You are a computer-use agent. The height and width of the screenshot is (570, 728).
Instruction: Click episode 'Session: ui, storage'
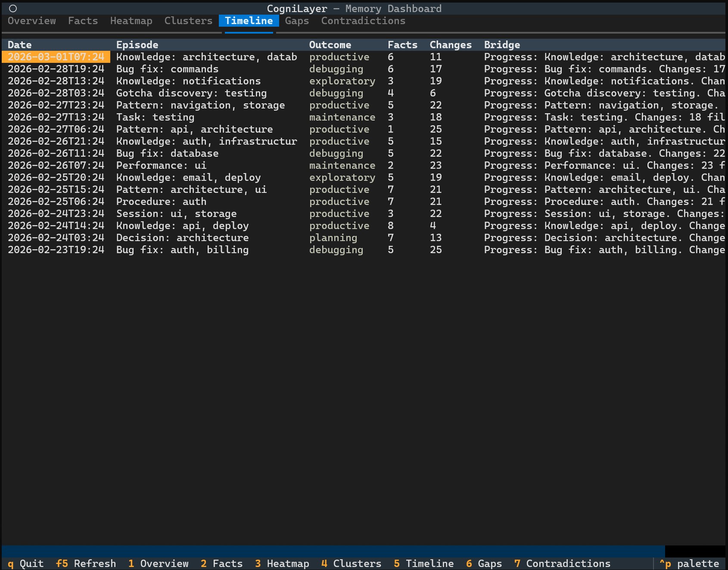pyautogui.click(x=176, y=214)
